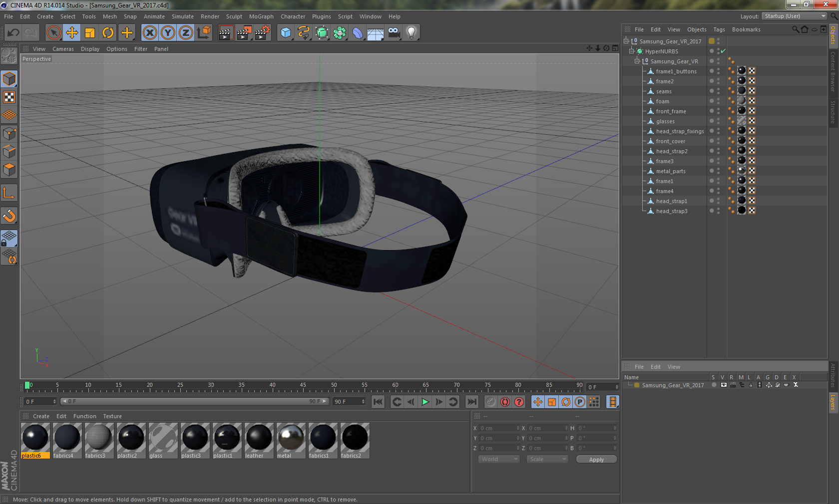Image resolution: width=839 pixels, height=504 pixels.
Task: Open the Render menu
Action: pyautogui.click(x=210, y=16)
